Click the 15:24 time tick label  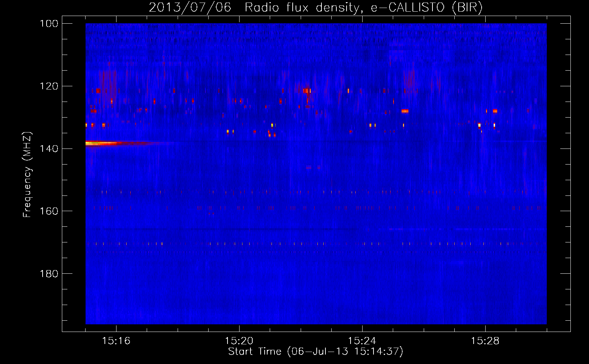[x=362, y=341]
